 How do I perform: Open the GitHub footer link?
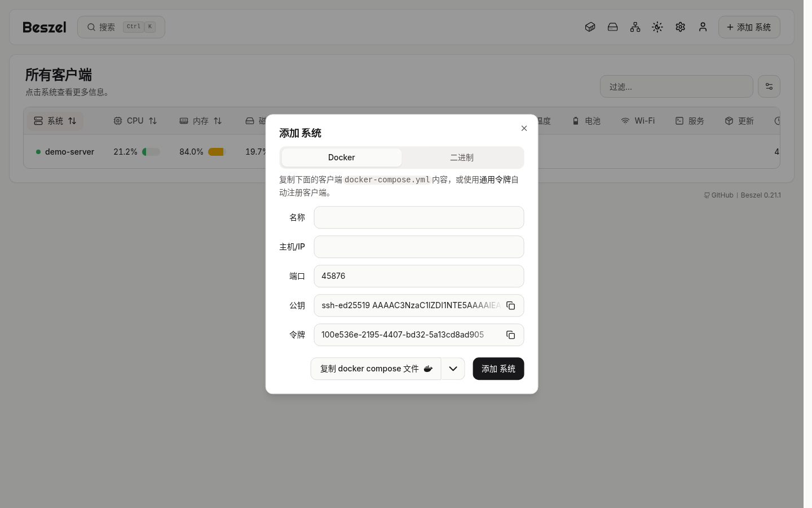pos(719,195)
